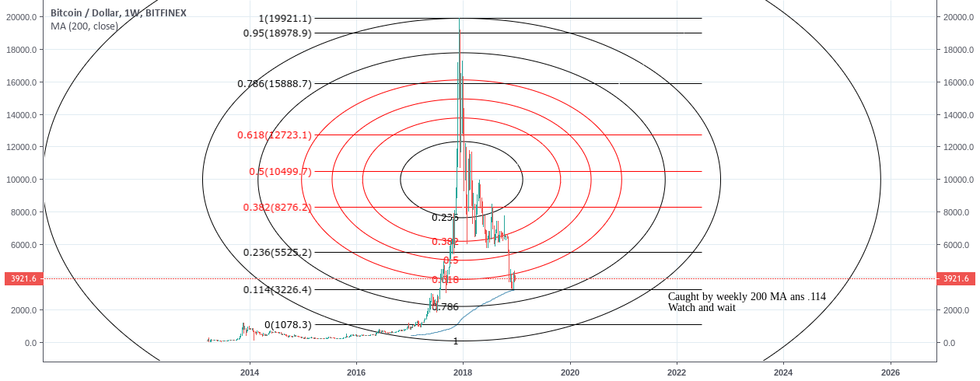Click the Bitcoin / Dollar symbol title

click(86, 13)
